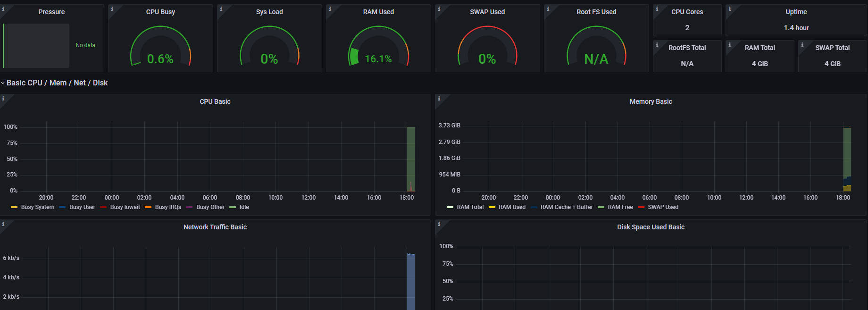Screen dimensions: 868x310
Task: Click the N/A Root FS Used gauge value
Action: pos(596,59)
